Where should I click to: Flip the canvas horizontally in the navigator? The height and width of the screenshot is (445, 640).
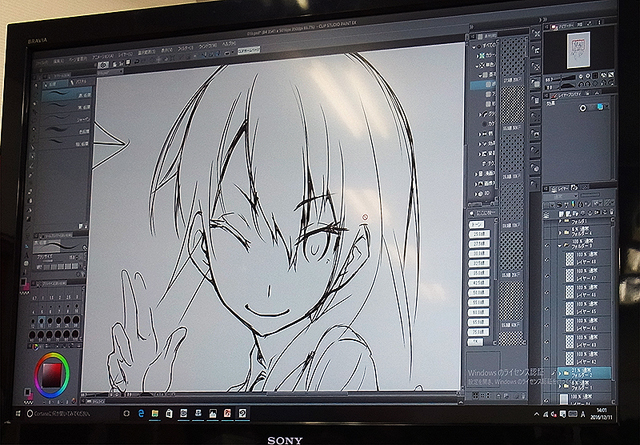603,82
